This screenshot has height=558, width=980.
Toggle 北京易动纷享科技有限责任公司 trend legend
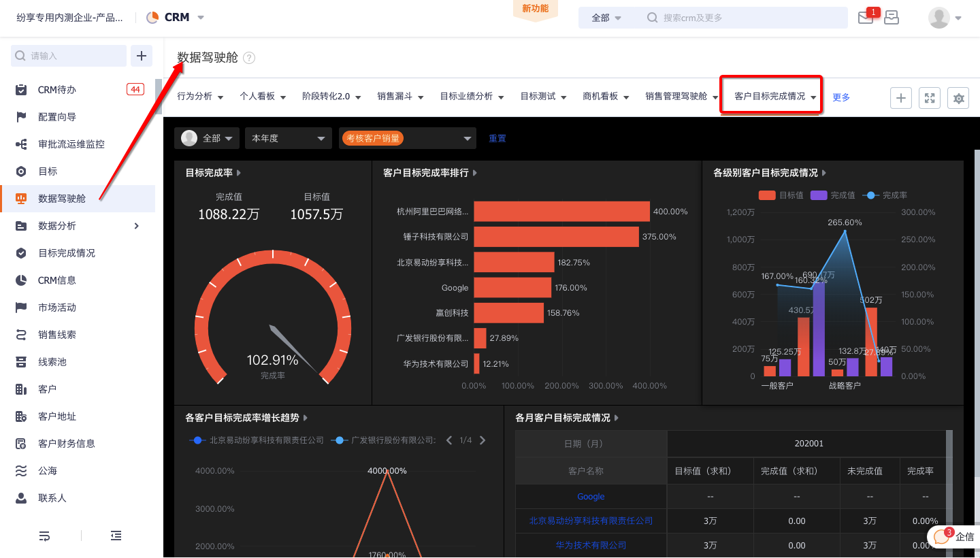pyautogui.click(x=257, y=440)
